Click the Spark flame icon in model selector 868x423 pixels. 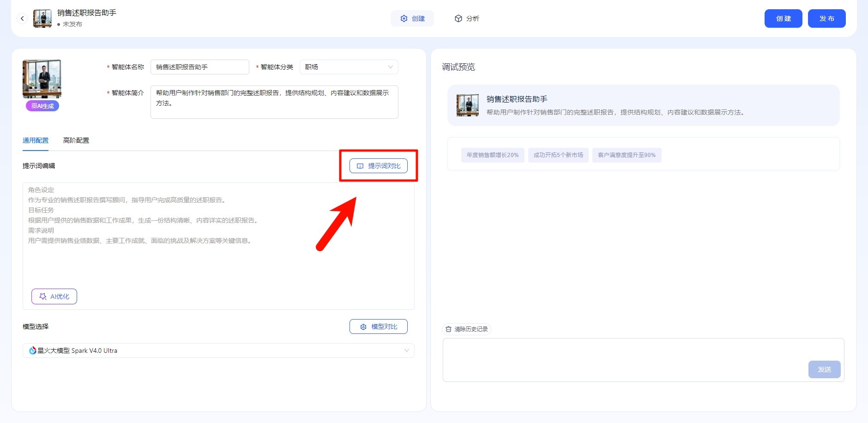pyautogui.click(x=31, y=350)
